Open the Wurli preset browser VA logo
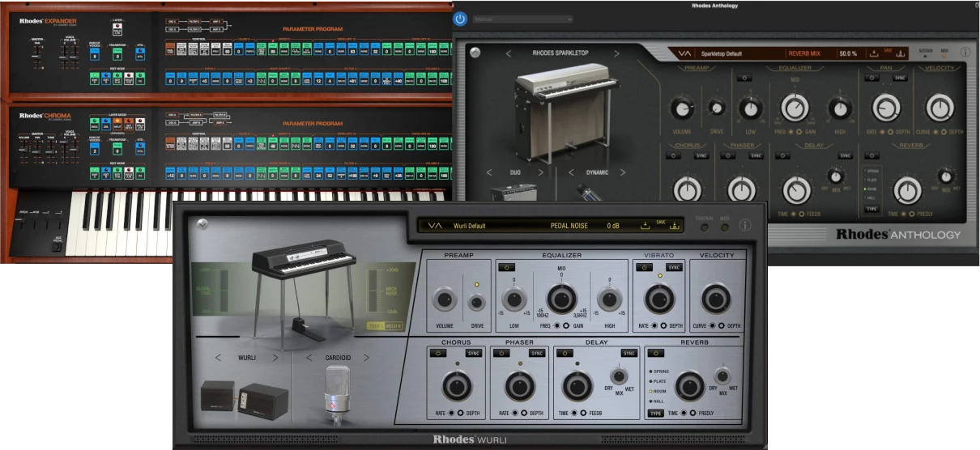The image size is (980, 450). tap(435, 226)
